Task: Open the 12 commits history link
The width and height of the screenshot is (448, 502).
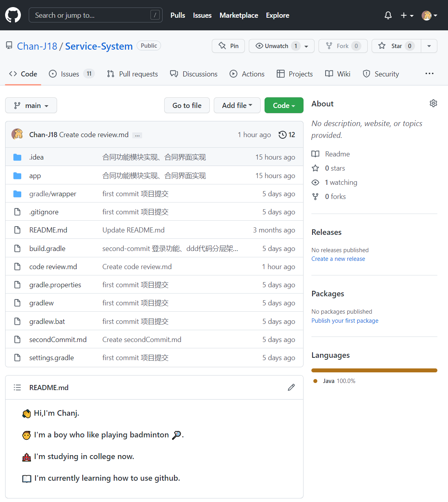Action: [287, 135]
